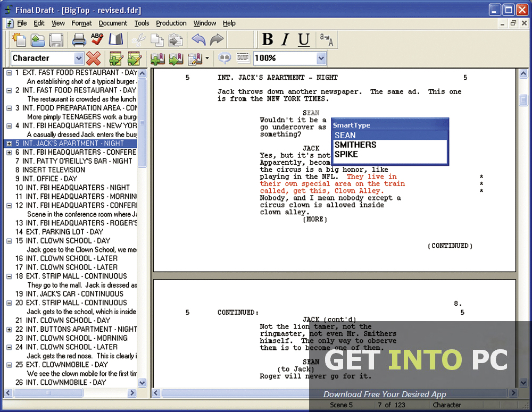Choose SEAN in the SmartType list
Screen dimensions: 532x412
[389, 136]
